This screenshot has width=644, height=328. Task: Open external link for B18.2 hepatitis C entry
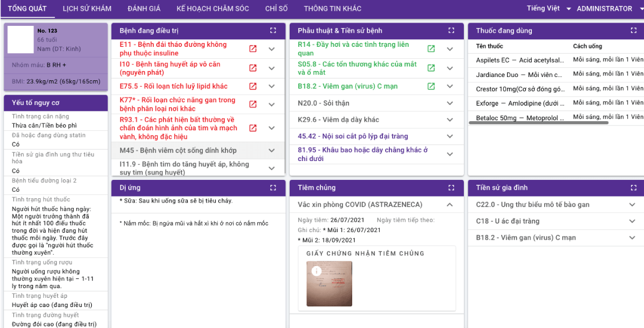coord(431,86)
